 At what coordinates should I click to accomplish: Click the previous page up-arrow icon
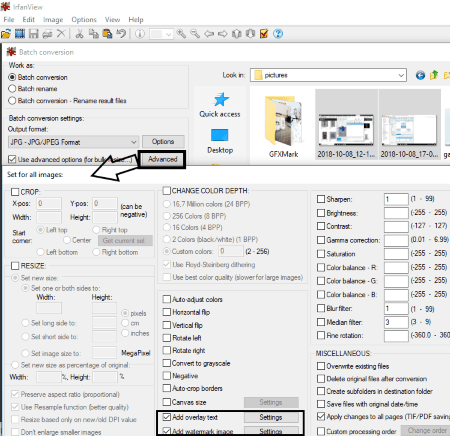point(236,34)
